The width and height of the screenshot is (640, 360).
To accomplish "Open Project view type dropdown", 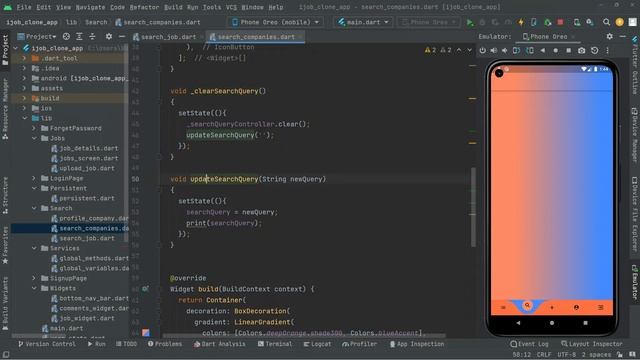I will pos(37,37).
